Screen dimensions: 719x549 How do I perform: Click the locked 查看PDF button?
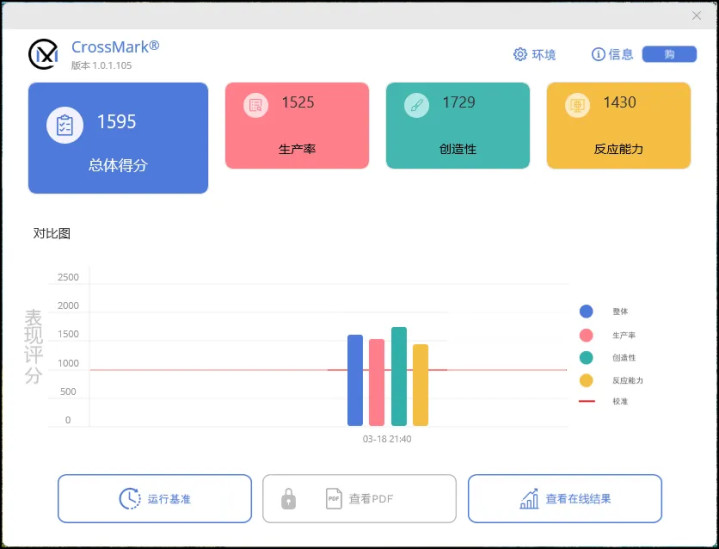[x=360, y=499]
